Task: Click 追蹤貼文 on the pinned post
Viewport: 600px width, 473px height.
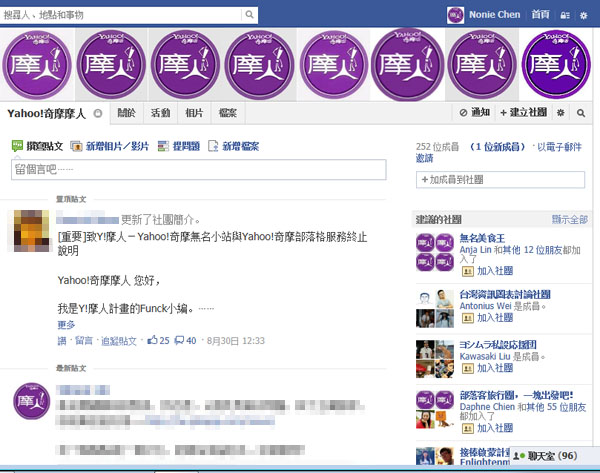Action: [119, 341]
